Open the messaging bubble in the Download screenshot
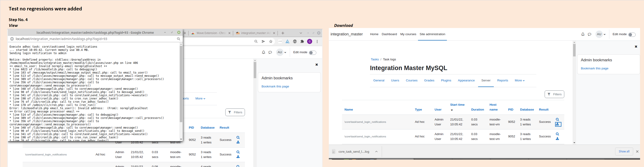The image size is (644, 167). tap(589, 34)
